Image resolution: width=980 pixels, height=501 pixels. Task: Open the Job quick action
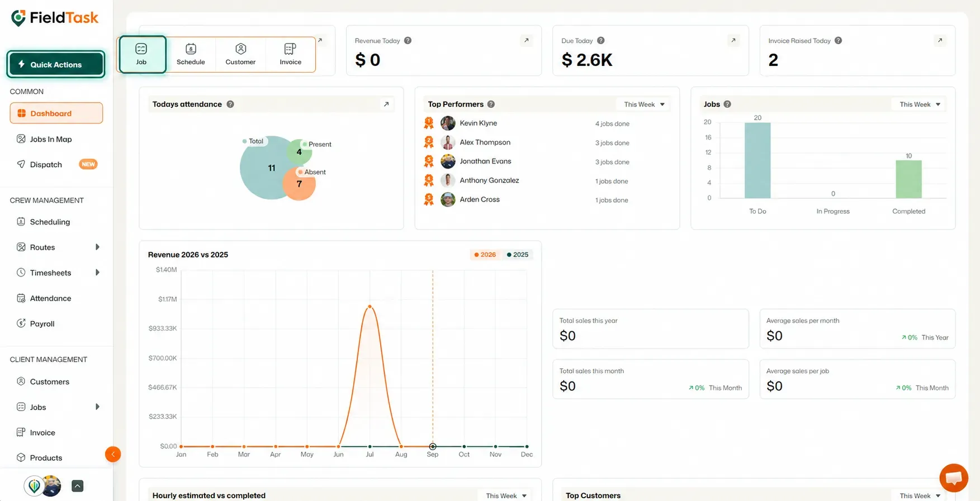[x=142, y=54]
